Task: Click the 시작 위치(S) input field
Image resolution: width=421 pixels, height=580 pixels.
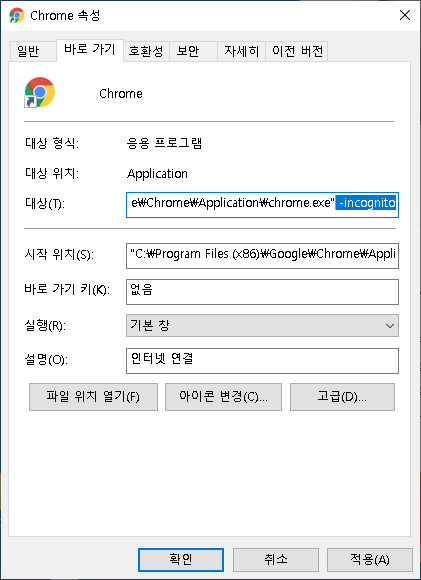Action: click(262, 256)
